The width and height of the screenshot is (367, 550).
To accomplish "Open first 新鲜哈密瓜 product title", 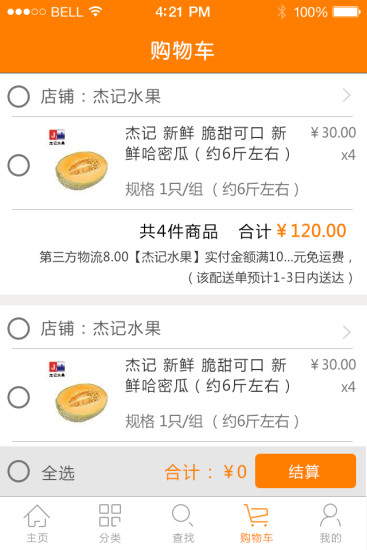I will click(x=208, y=143).
